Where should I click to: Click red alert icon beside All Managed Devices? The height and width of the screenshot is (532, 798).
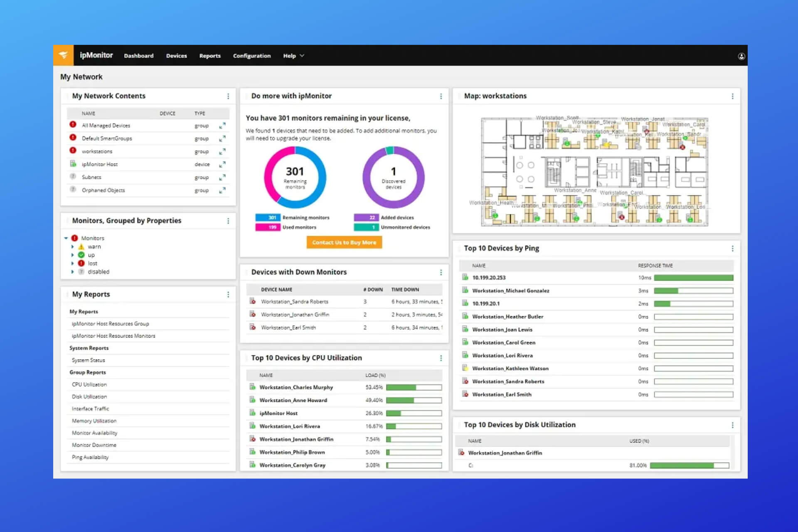click(x=73, y=124)
